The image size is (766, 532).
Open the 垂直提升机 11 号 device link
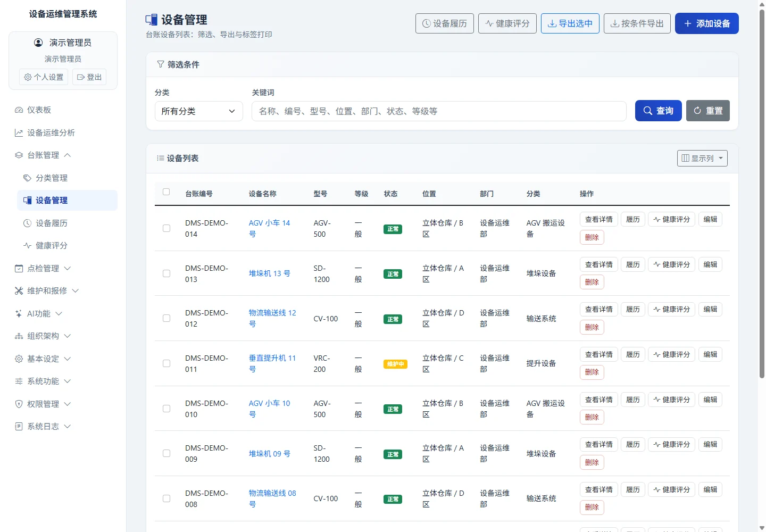tap(272, 363)
